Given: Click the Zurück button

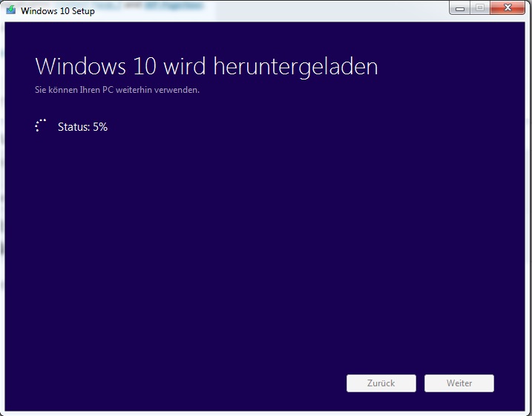Looking at the screenshot, I should pos(381,383).
